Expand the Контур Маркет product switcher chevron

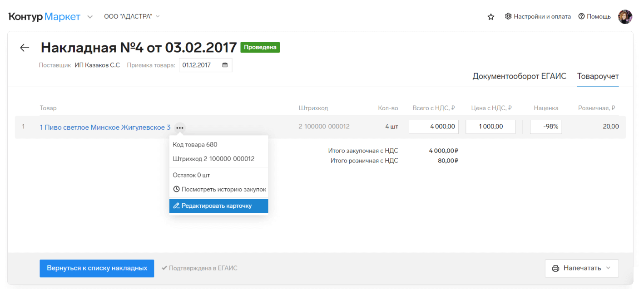[x=90, y=17]
